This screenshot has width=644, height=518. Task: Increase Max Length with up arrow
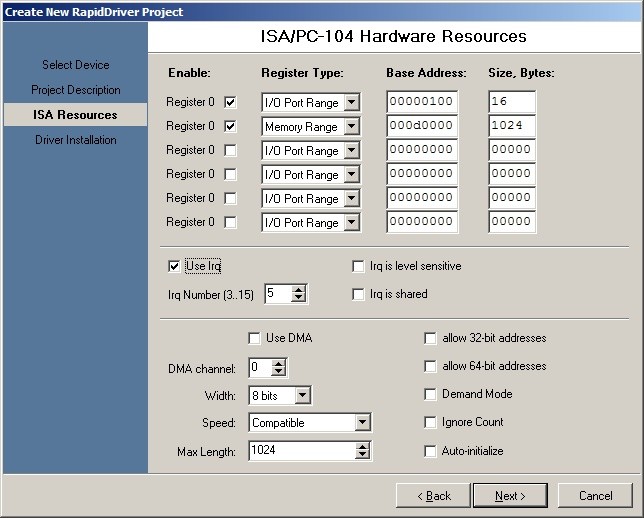pos(362,447)
